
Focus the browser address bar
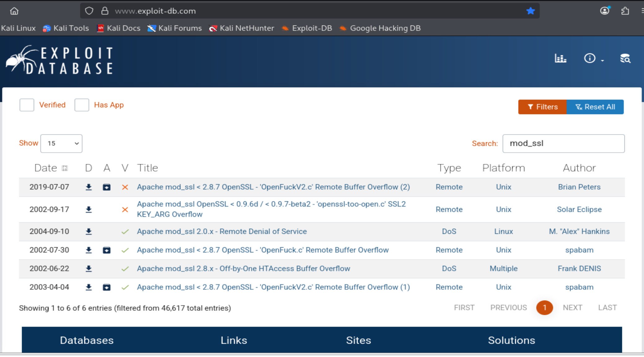(310, 11)
